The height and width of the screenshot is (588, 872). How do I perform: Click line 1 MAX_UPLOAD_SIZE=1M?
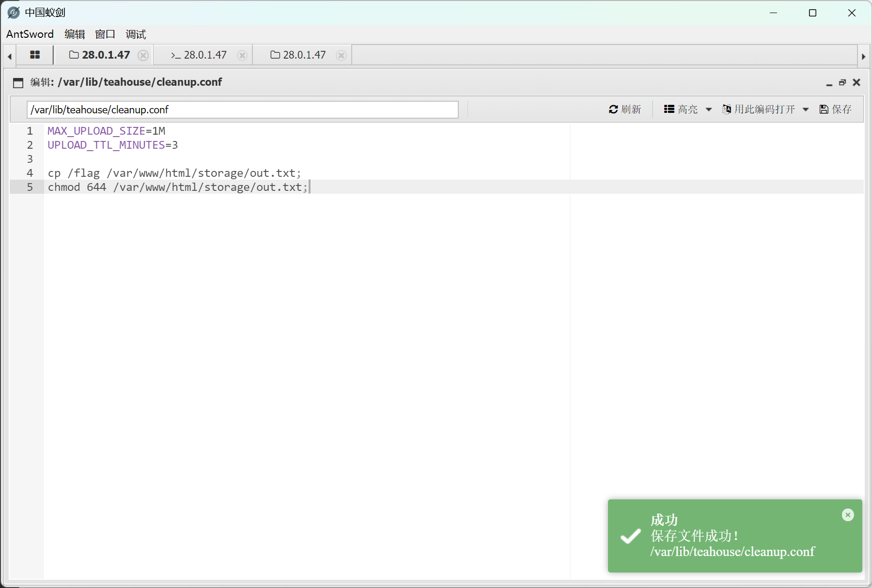[107, 131]
